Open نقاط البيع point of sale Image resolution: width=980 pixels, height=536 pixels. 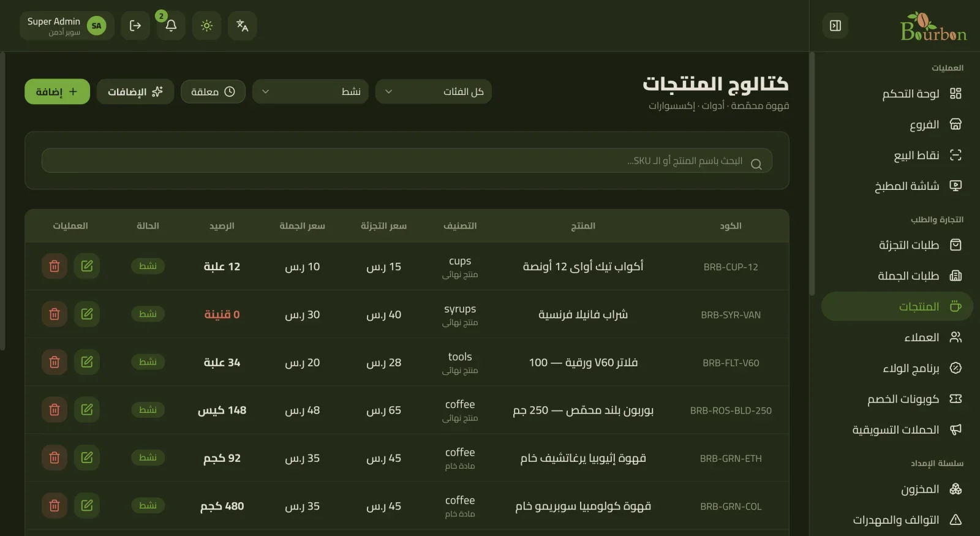click(x=897, y=156)
